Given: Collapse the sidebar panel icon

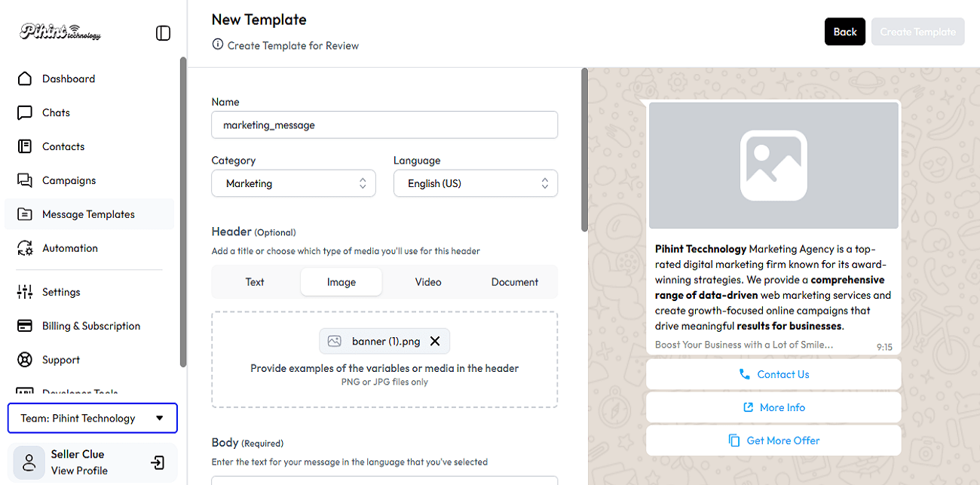Looking at the screenshot, I should click(x=163, y=33).
